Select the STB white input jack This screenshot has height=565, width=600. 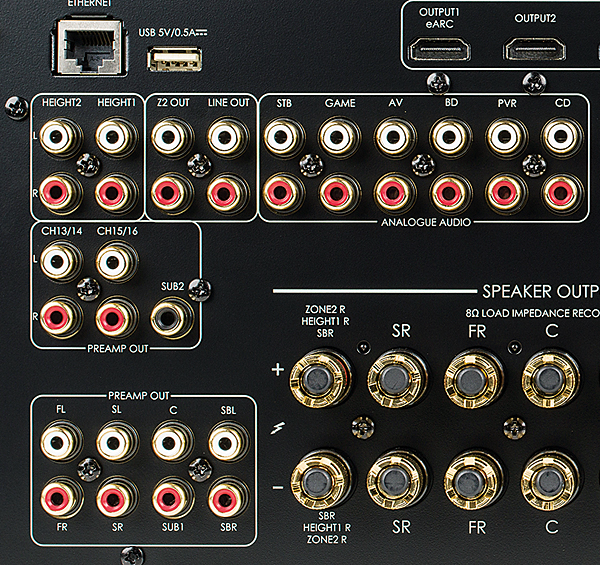point(284,137)
